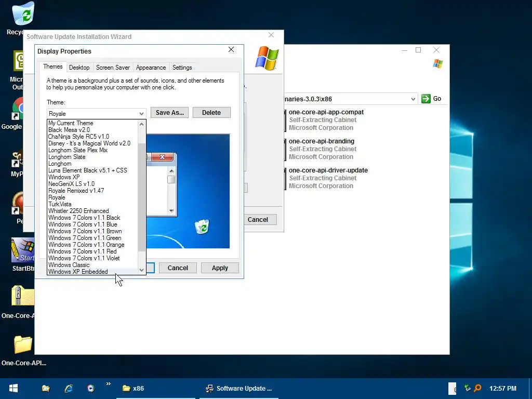Viewport: 532px width, 399px height.
Task: Launch File Explorer from taskbar
Action: (46, 388)
